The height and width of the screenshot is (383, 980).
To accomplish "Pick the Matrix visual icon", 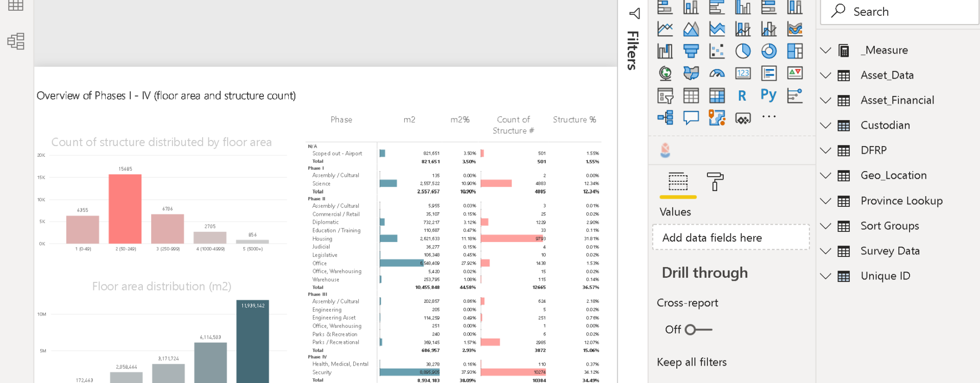I will 717,95.
